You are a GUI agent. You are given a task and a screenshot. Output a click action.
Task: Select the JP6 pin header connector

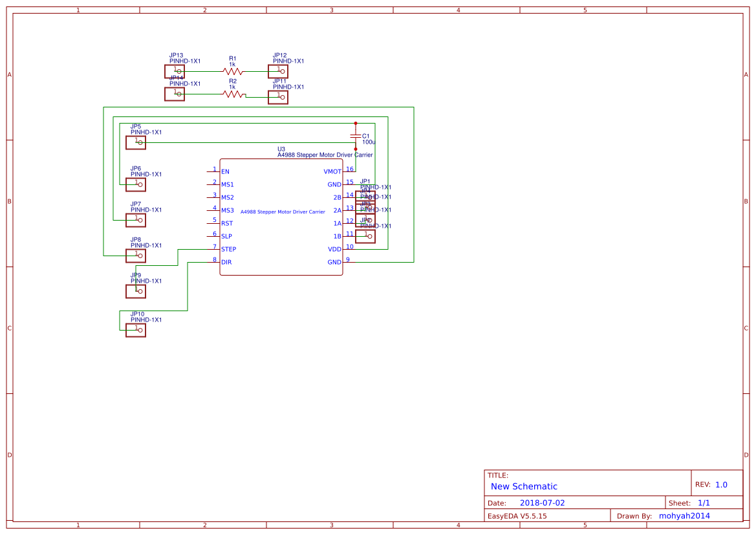pyautogui.click(x=136, y=184)
